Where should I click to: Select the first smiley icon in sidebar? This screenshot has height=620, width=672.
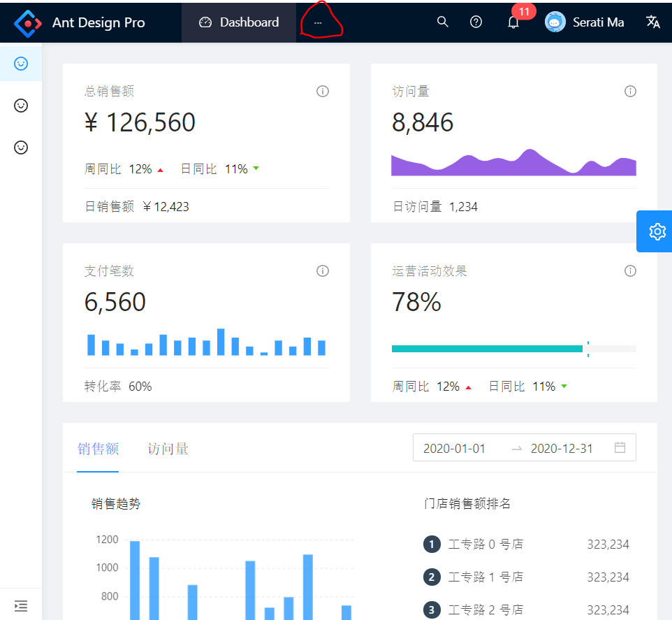21,63
